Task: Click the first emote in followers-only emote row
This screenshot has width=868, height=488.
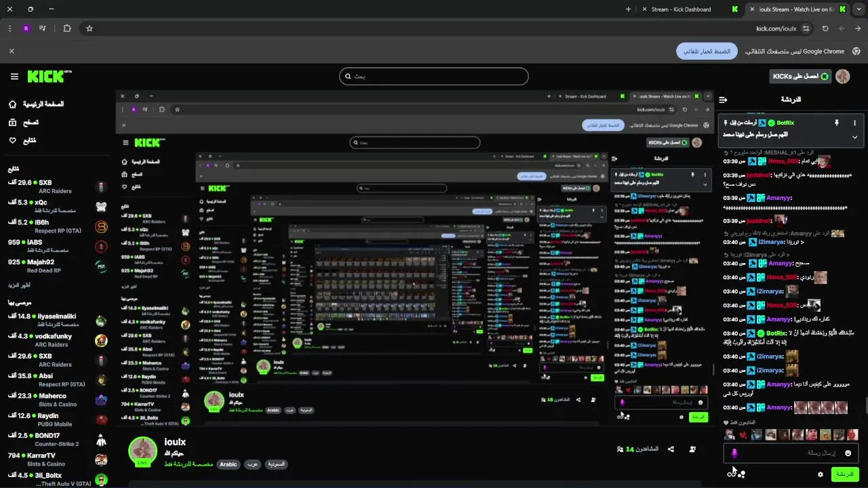Action: (x=730, y=435)
